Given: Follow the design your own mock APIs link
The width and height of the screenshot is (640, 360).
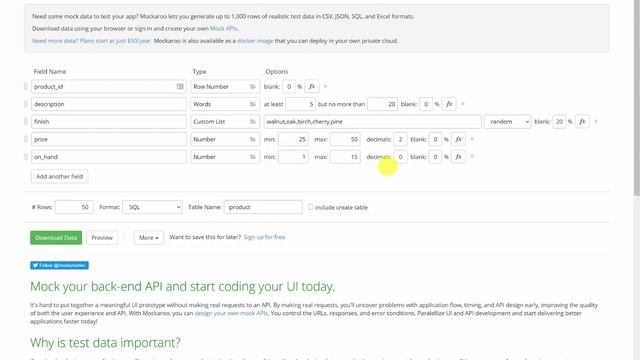Looking at the screenshot, I should (x=231, y=313).
